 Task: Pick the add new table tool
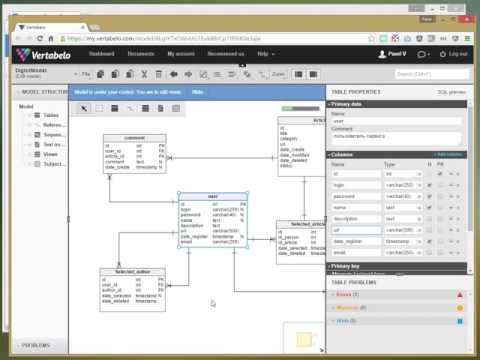point(115,108)
